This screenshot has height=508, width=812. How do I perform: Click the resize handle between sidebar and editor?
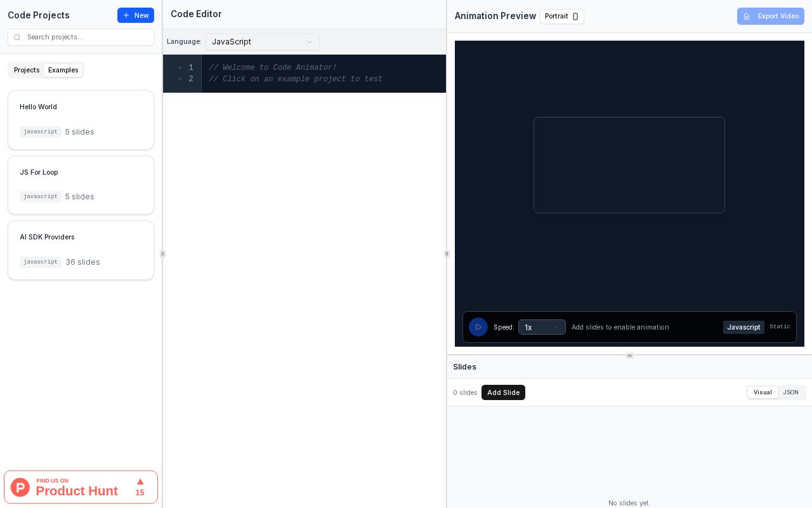162,254
